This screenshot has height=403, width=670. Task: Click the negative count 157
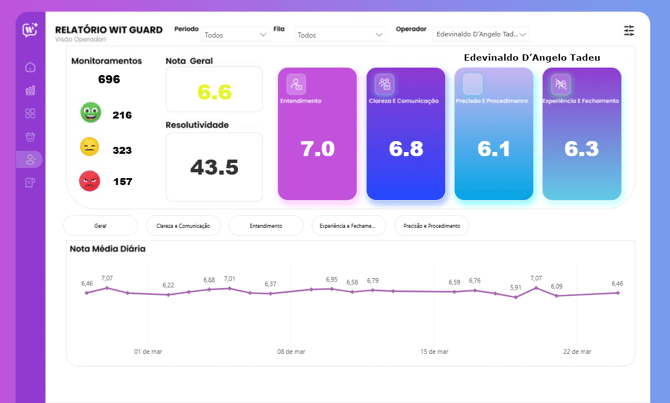point(123,182)
